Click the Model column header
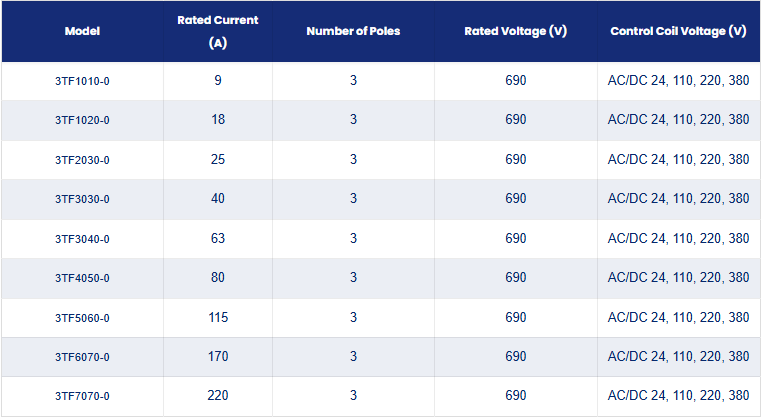The width and height of the screenshot is (761, 417). 83,31
